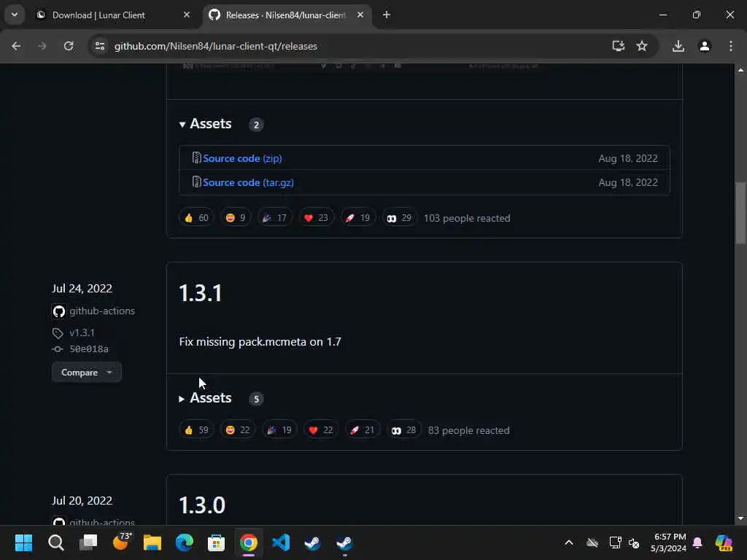This screenshot has width=747, height=560.
Task: Bookmark this page with the star icon
Action: (642, 46)
